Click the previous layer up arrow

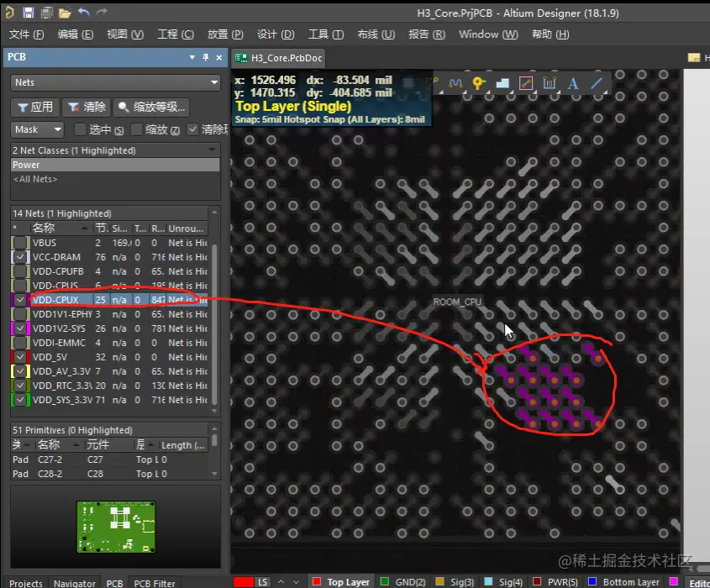281,581
